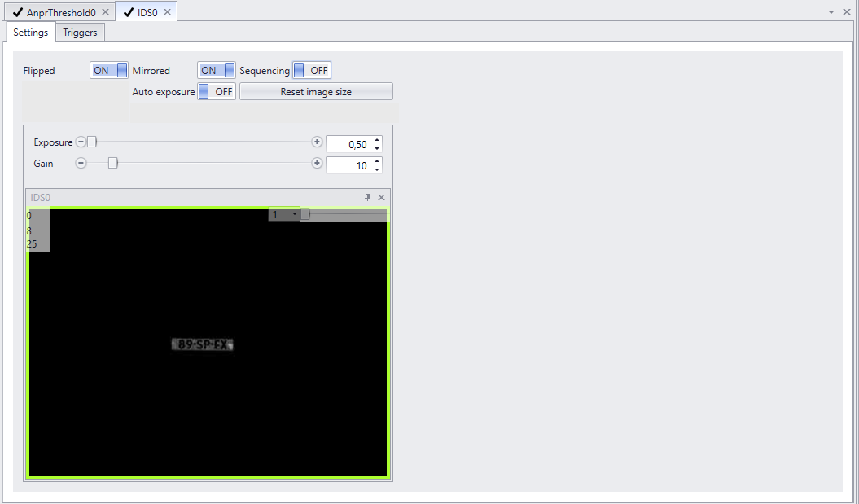This screenshot has height=504, width=859.
Task: Decrease Gain with the minus icon
Action: (81, 163)
